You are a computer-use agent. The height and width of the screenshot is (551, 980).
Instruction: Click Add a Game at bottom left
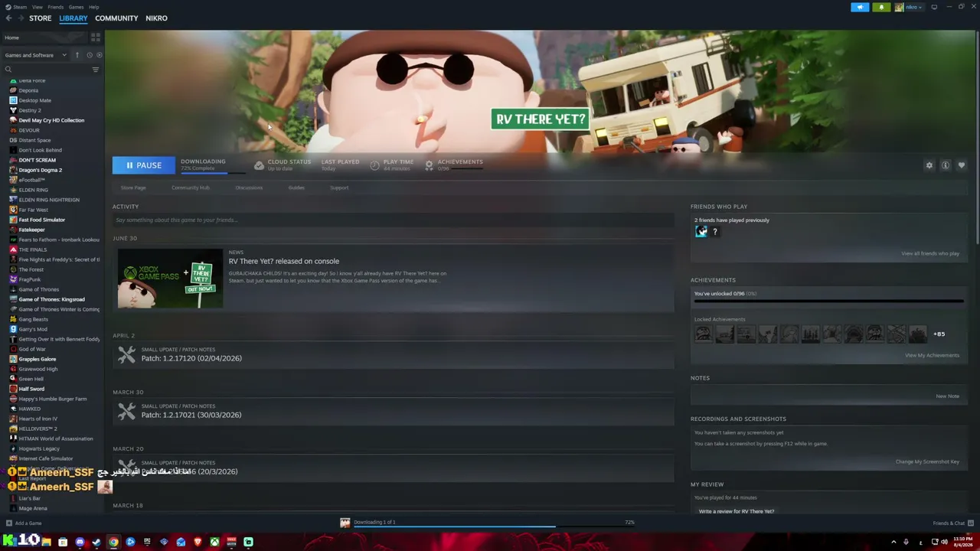tap(24, 523)
